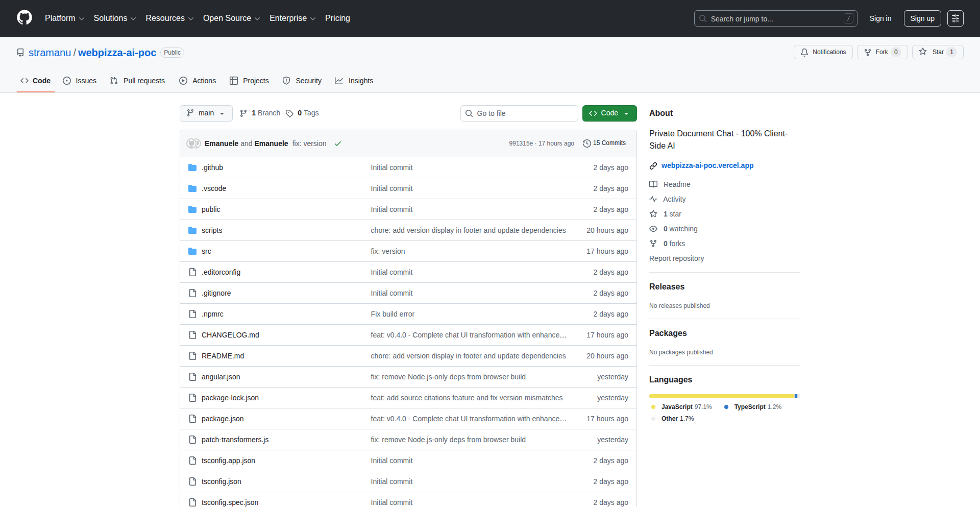The width and height of the screenshot is (980, 507).
Task: Click the green check next to fix: version
Action: pos(338,143)
